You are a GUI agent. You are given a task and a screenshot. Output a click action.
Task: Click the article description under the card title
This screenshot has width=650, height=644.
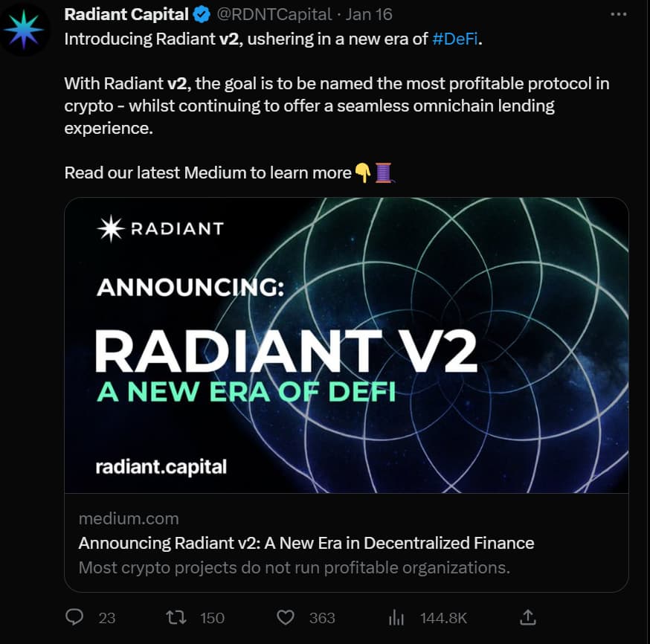(x=294, y=568)
